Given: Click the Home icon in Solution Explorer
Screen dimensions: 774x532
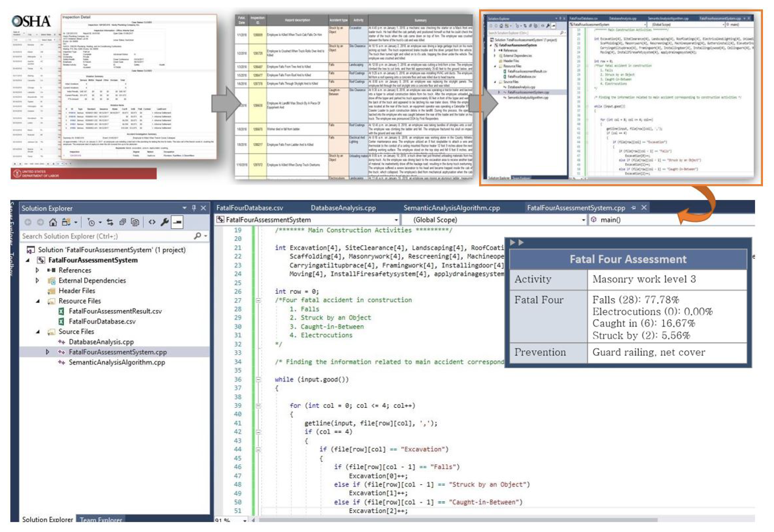Looking at the screenshot, I should point(53,222).
